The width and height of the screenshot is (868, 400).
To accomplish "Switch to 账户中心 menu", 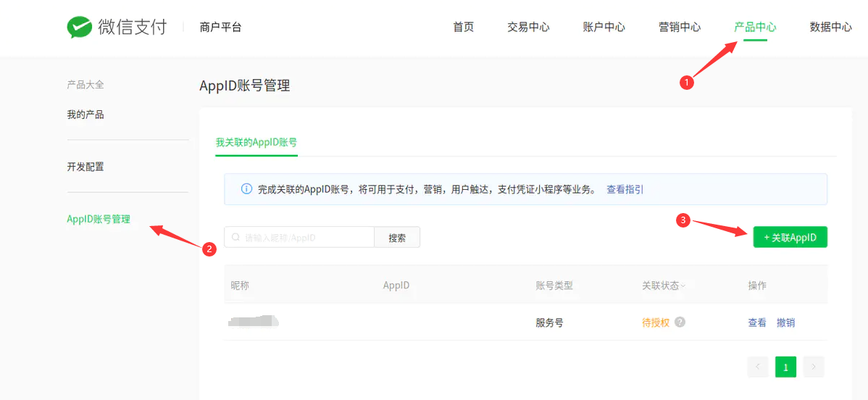I will tap(604, 27).
